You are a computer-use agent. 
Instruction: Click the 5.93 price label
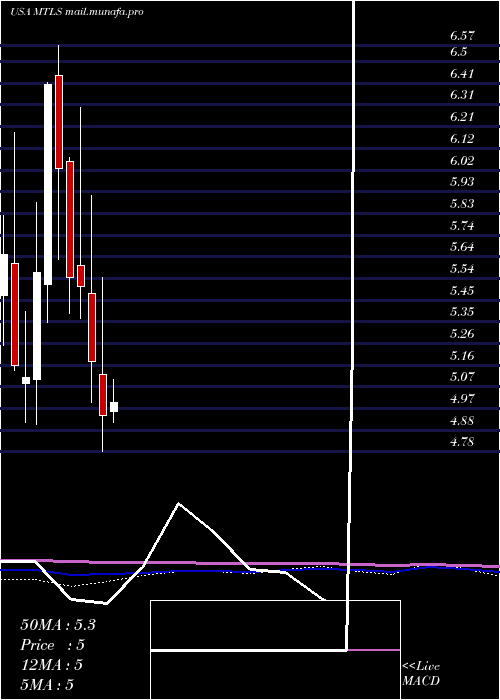(462, 182)
